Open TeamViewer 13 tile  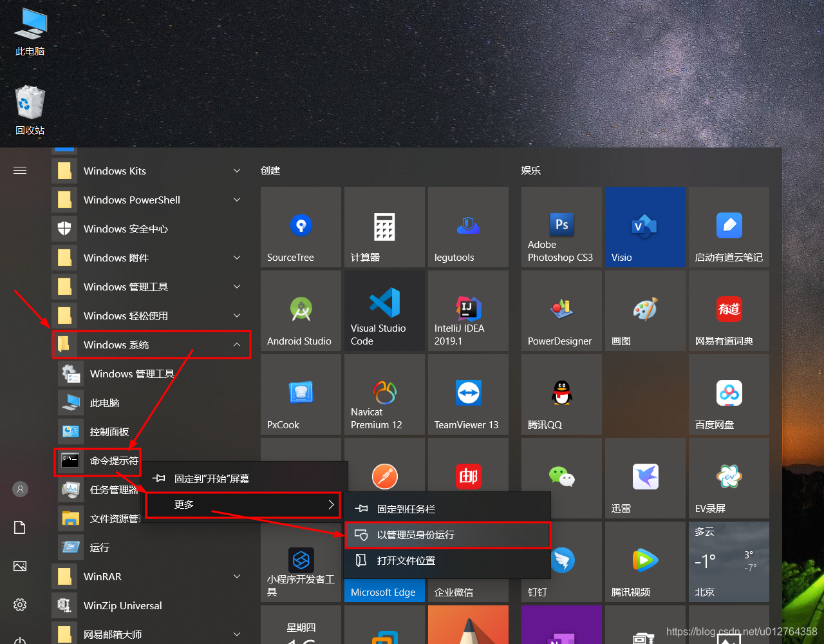(x=468, y=394)
